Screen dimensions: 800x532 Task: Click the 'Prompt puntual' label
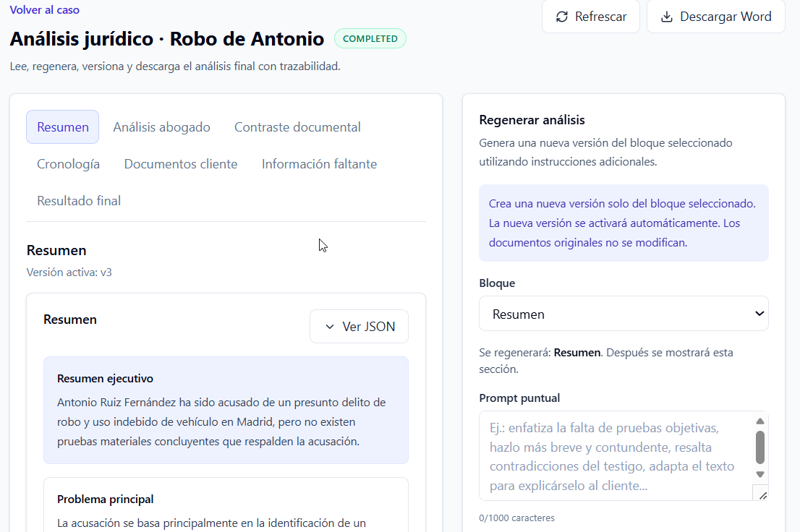(519, 398)
